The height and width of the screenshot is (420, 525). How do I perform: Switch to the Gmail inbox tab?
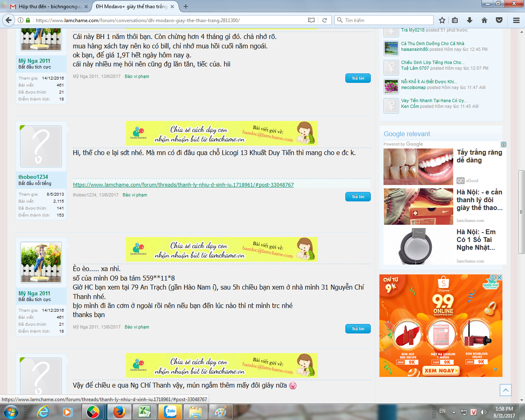[45, 7]
